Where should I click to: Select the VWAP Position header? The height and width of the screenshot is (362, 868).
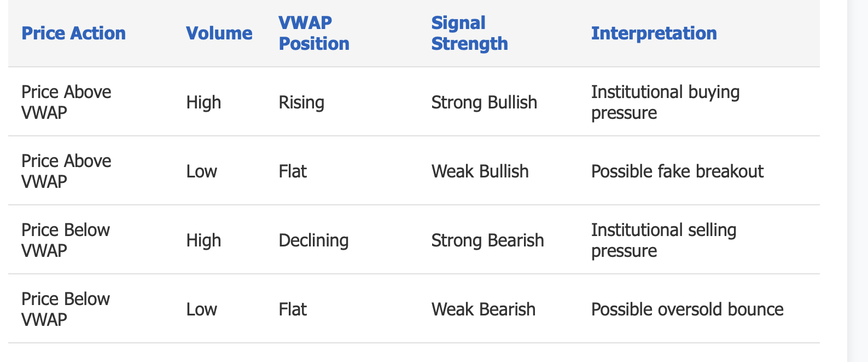[314, 33]
